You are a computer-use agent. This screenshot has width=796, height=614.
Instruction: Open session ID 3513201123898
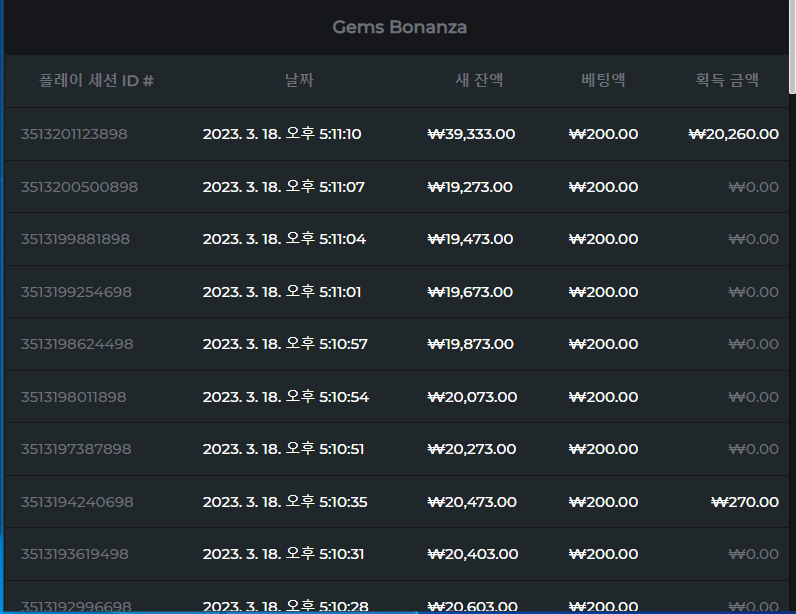pyautogui.click(x=74, y=134)
